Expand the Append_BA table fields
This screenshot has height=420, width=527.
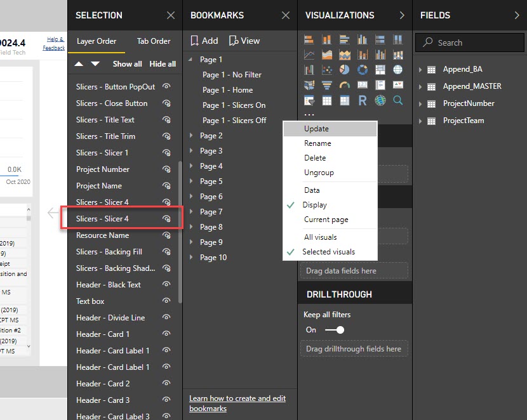(420, 70)
